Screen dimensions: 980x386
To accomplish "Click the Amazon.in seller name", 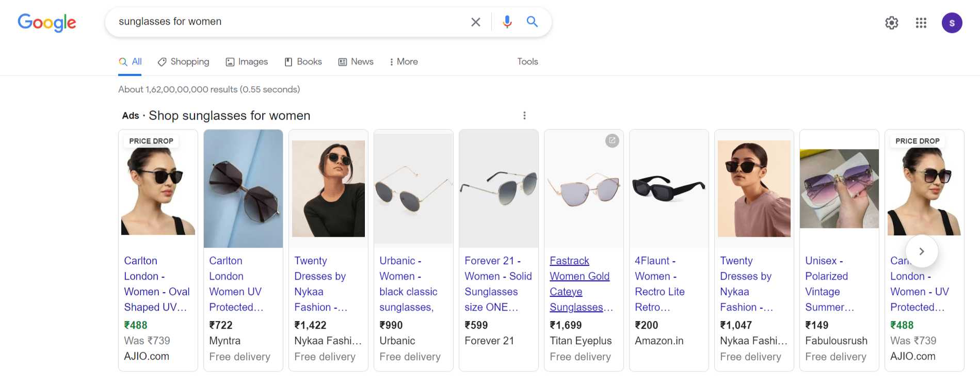I will [x=659, y=341].
